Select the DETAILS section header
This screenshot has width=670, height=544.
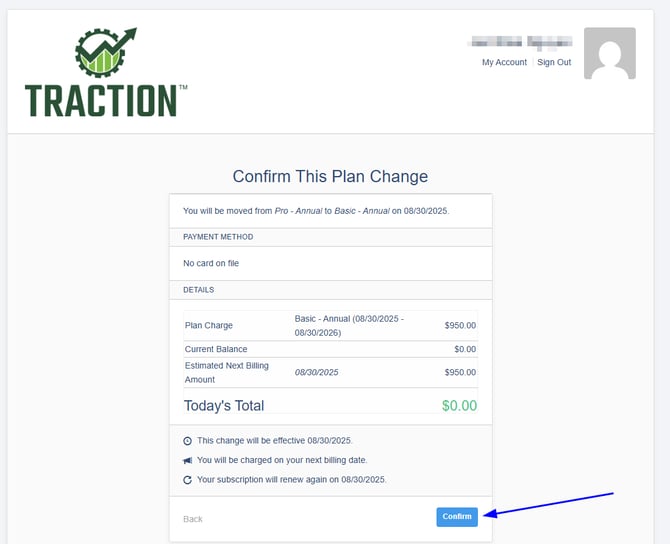click(x=200, y=290)
